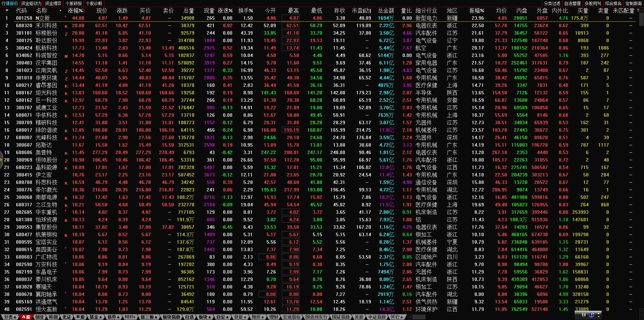
Task: Switch to the 科创 market tab
Action: pos(53,317)
